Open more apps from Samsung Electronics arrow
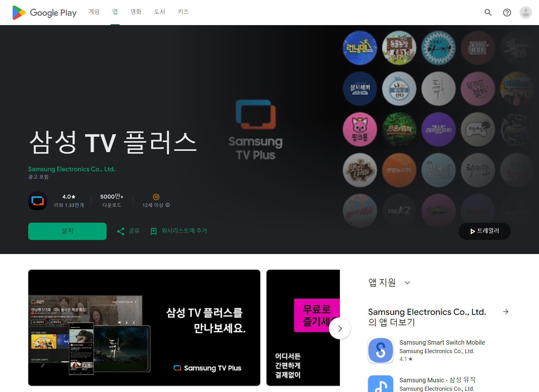 coord(506,311)
